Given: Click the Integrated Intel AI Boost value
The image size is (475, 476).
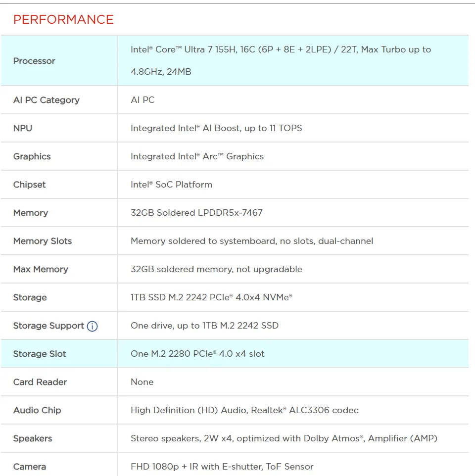Looking at the screenshot, I should [216, 128].
